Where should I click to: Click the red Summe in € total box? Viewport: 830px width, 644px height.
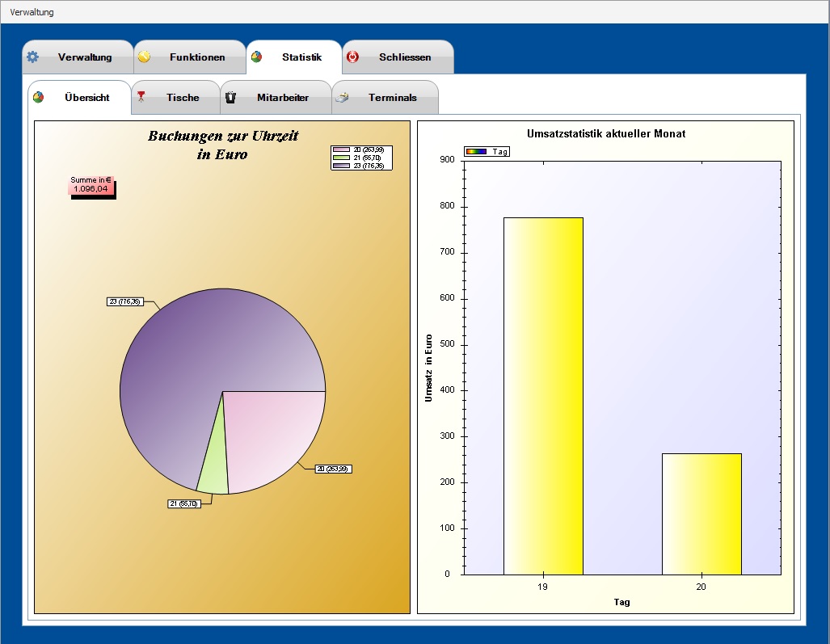91,185
